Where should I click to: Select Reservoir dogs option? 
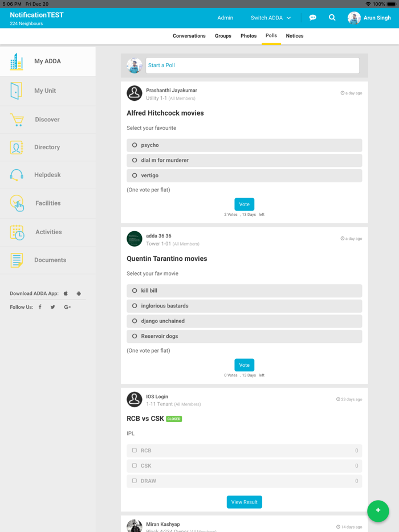pos(135,336)
